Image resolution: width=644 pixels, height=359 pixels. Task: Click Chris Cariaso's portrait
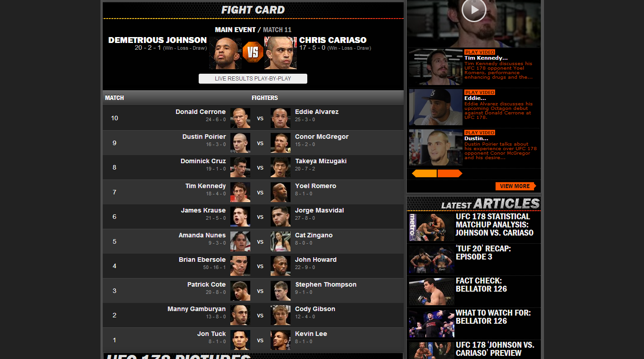coord(281,53)
